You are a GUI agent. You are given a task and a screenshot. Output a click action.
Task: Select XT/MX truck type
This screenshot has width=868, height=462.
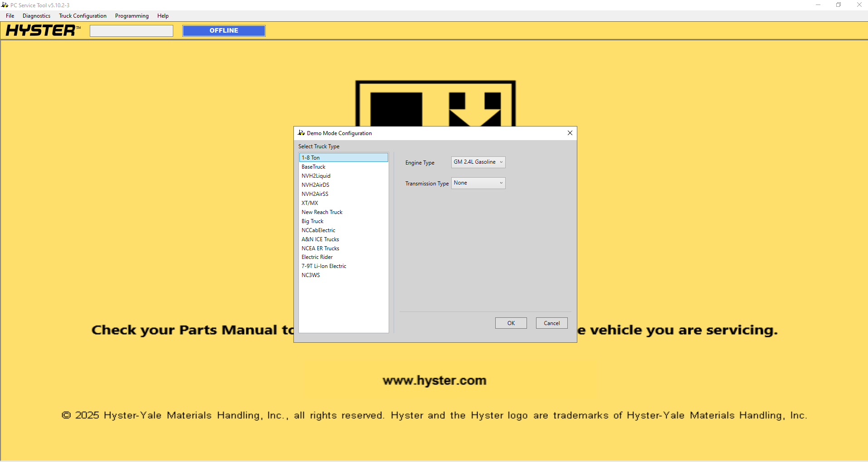pyautogui.click(x=343, y=203)
